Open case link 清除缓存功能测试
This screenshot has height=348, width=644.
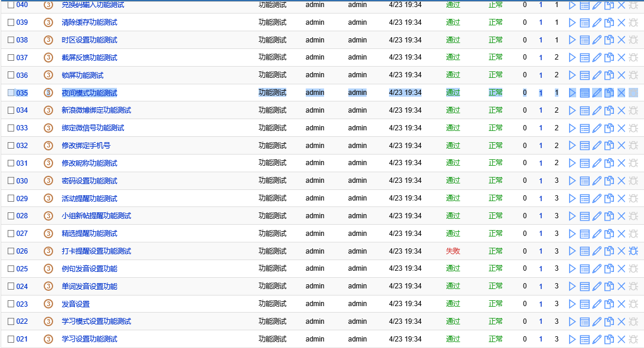coord(90,22)
